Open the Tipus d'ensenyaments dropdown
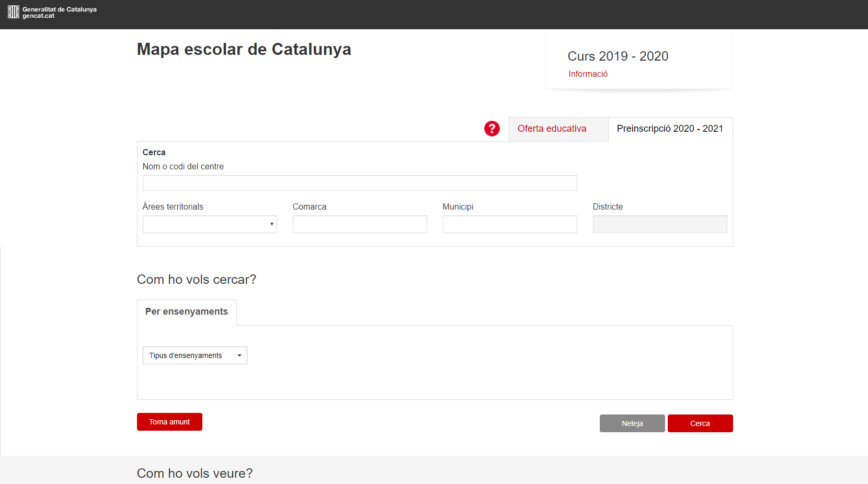 [195, 355]
